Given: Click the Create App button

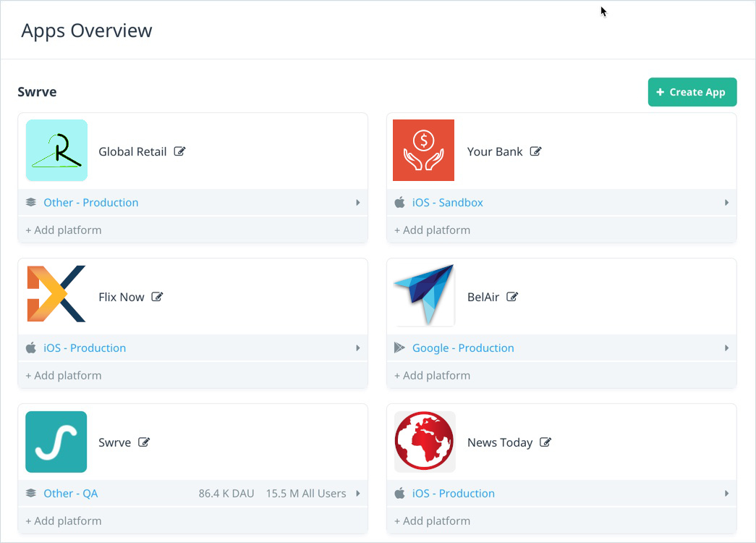Looking at the screenshot, I should tap(692, 92).
